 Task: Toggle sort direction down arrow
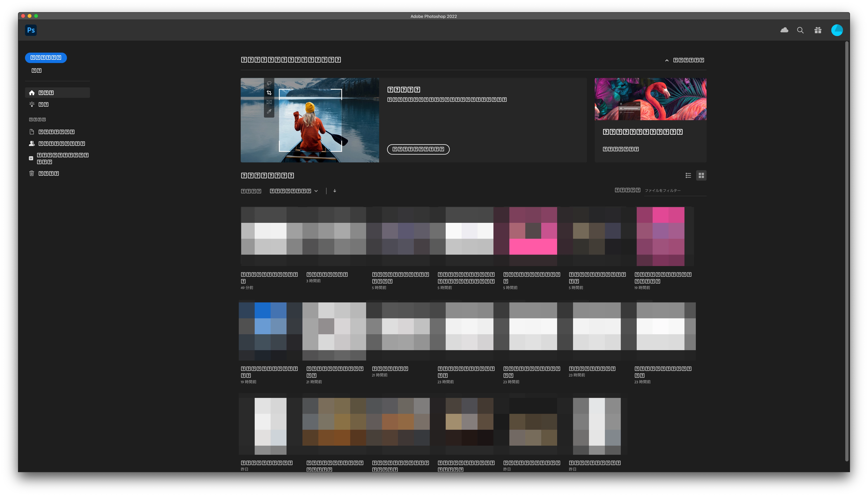click(335, 191)
